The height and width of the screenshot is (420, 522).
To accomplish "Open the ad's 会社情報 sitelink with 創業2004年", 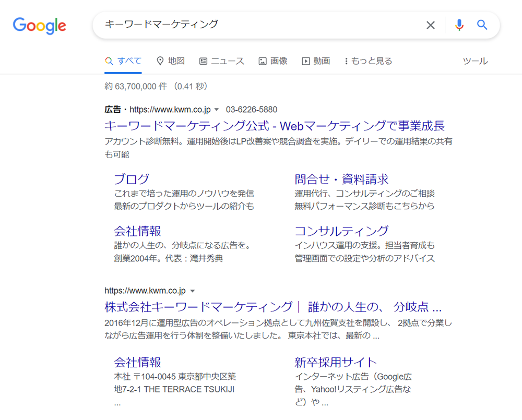I will 137,231.
